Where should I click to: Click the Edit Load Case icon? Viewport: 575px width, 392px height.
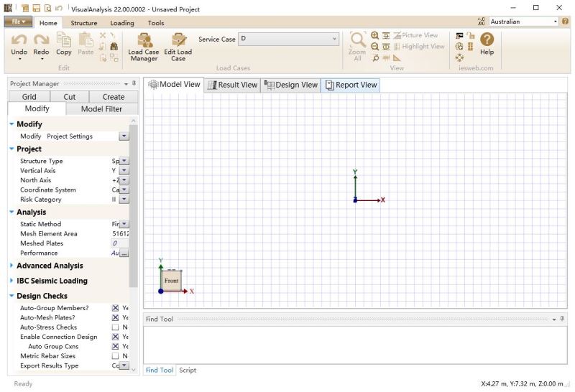178,40
